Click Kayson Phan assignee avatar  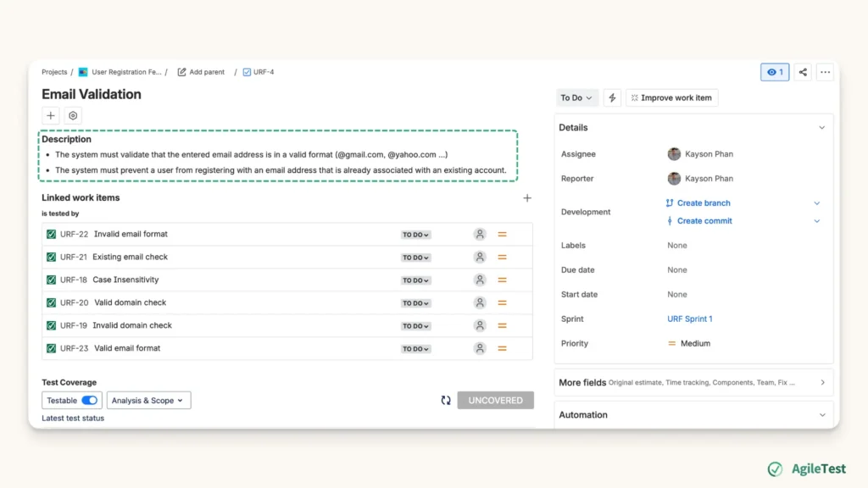click(x=674, y=154)
